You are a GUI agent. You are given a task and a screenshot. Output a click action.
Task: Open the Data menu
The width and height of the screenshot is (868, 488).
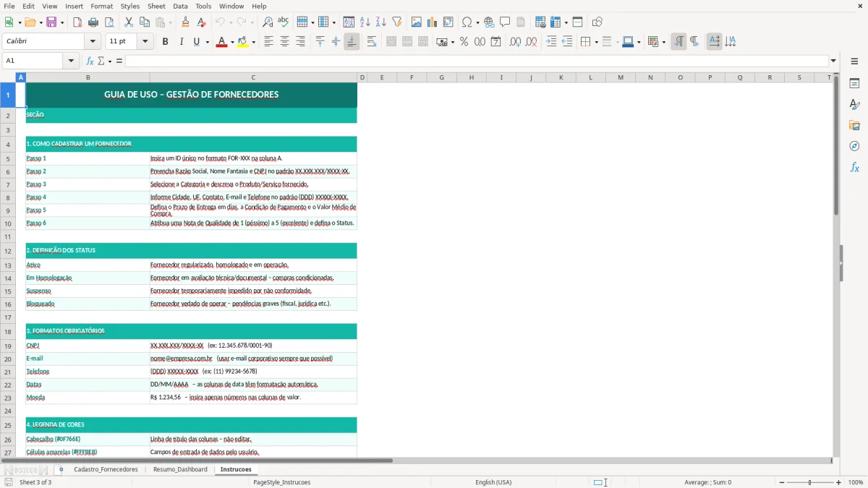tap(180, 6)
